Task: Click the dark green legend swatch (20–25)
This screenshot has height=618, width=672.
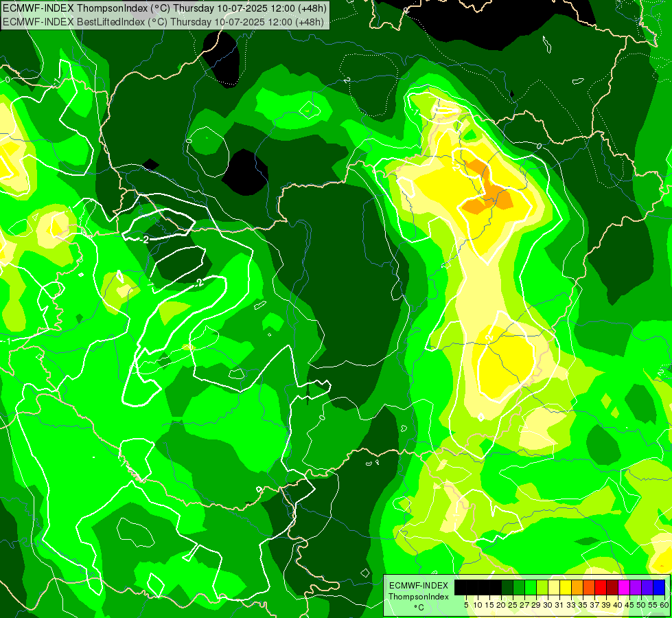Action: point(507,588)
